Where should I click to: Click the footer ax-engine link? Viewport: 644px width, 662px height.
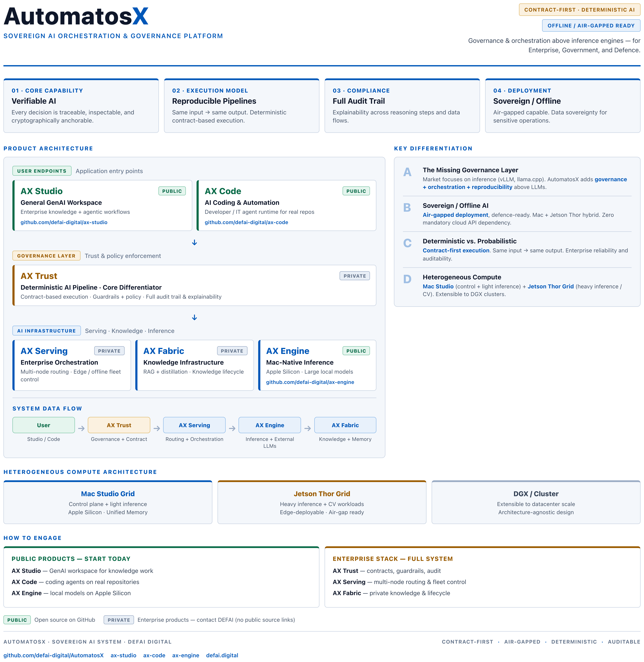pyautogui.click(x=186, y=655)
